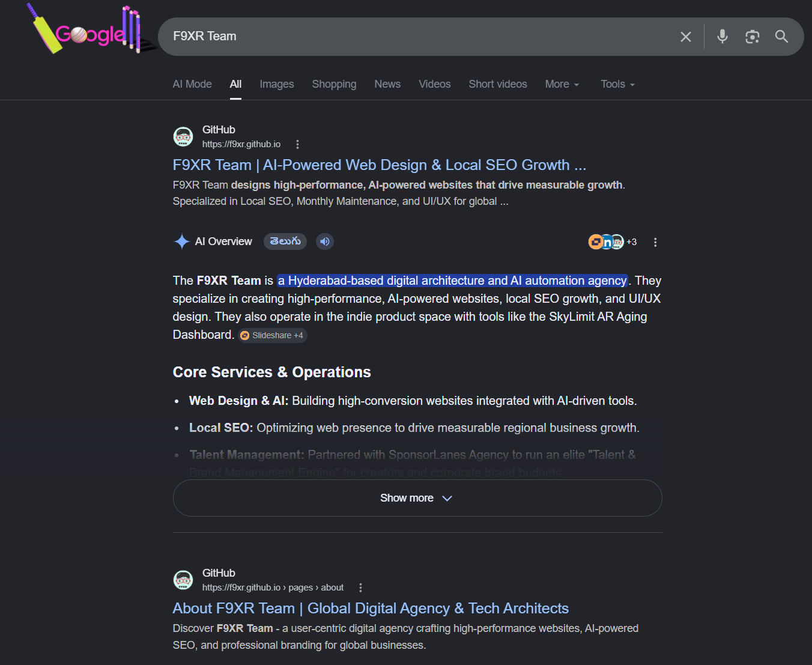Submit search with magnifying glass icon
The height and width of the screenshot is (665, 812).
[781, 37]
